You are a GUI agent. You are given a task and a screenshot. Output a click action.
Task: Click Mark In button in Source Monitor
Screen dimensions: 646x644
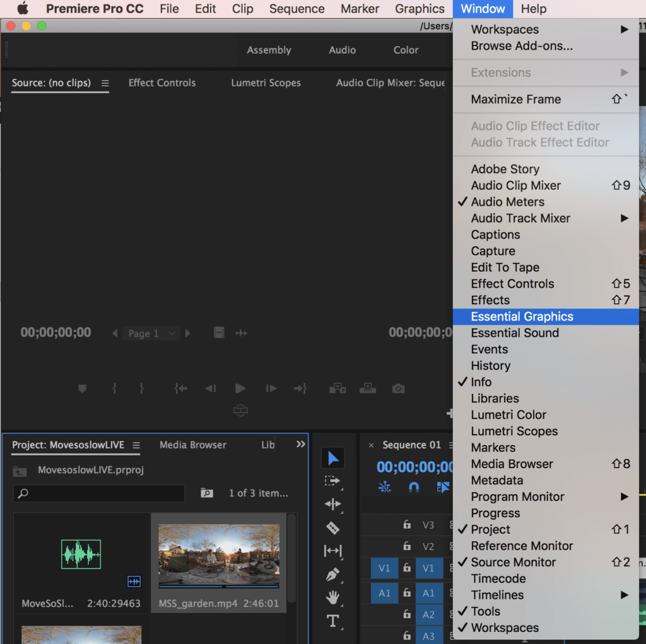114,389
